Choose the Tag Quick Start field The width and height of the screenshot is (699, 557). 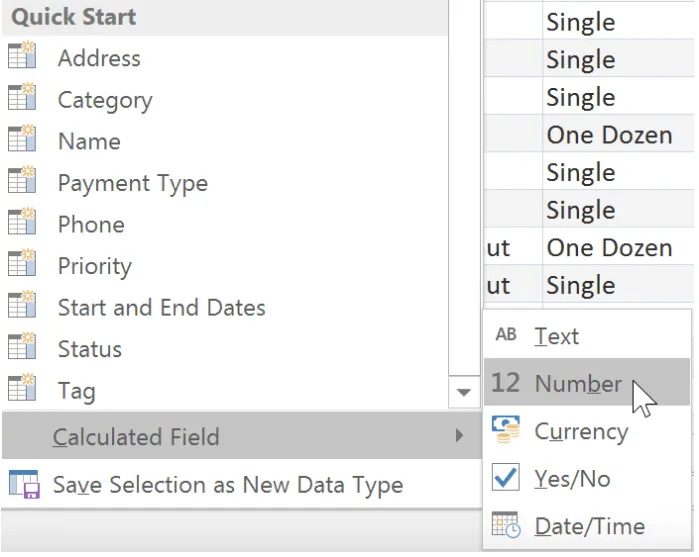coord(76,391)
